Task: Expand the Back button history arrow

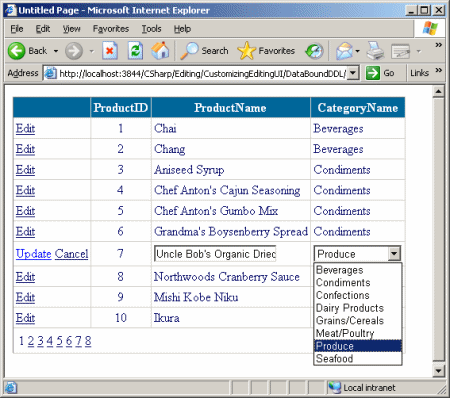Action: pyautogui.click(x=56, y=51)
